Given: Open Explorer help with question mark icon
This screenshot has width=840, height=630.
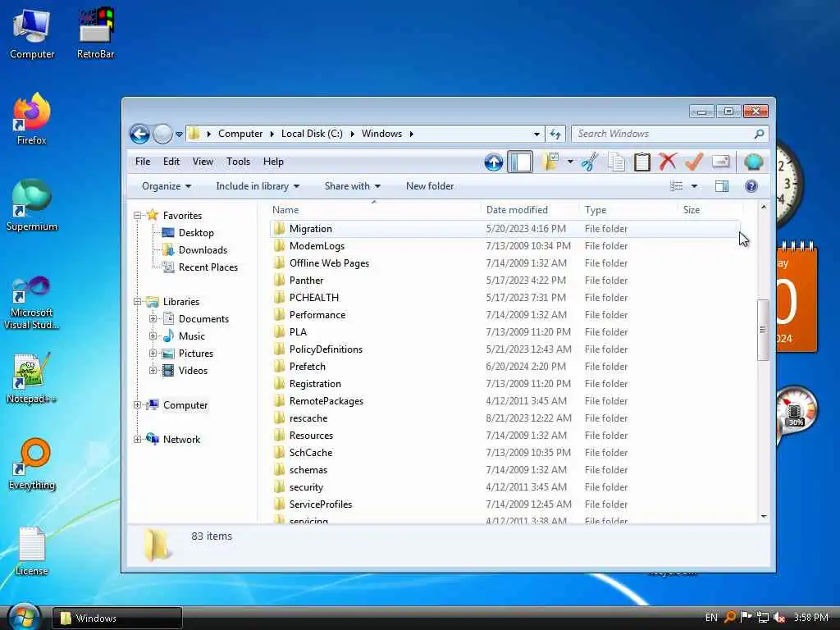Looking at the screenshot, I should click(751, 186).
